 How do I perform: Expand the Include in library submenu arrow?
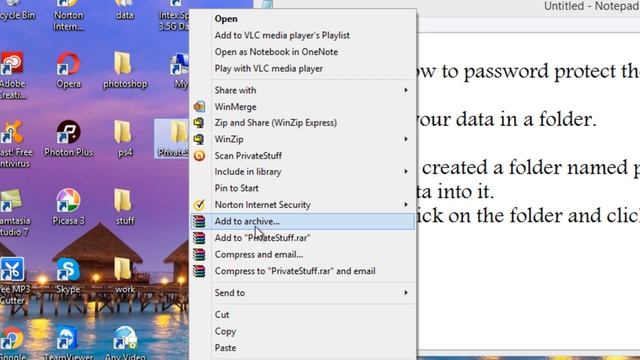point(406,171)
